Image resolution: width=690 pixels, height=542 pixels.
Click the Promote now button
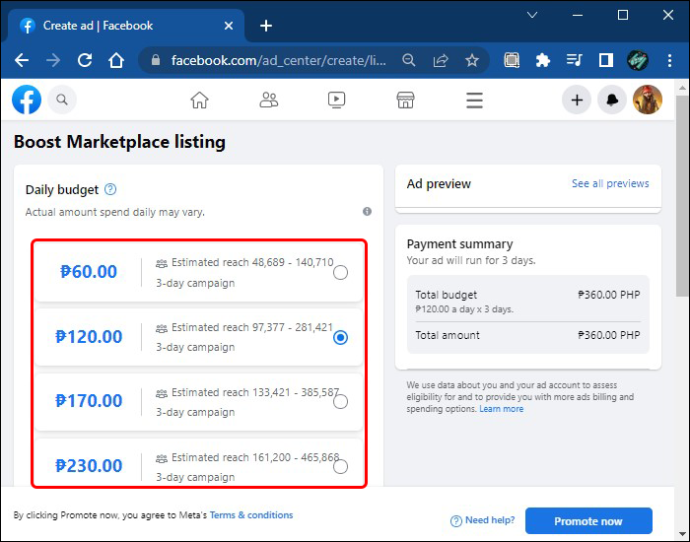[588, 521]
